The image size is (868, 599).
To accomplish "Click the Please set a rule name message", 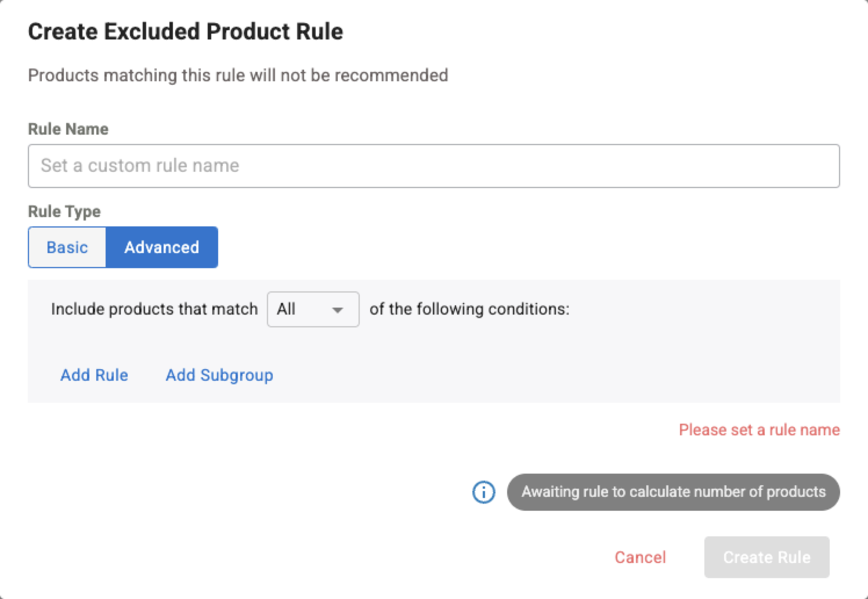I will [x=759, y=430].
